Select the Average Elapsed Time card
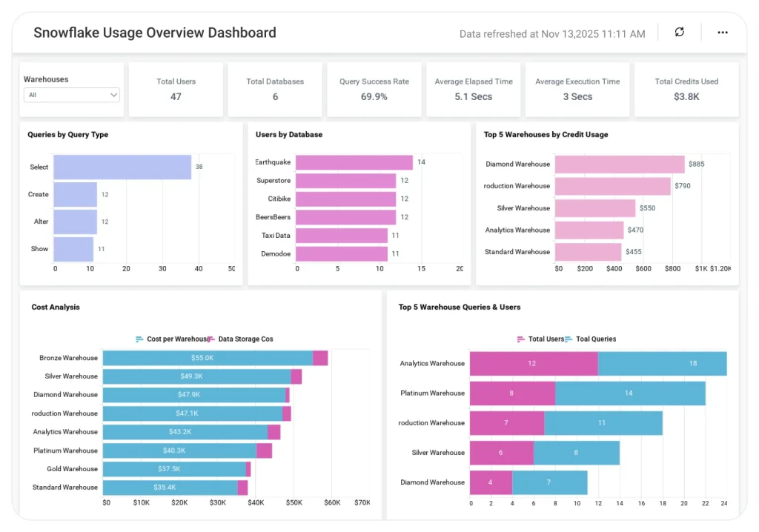Viewport: 759px width, 532px height. click(474, 89)
